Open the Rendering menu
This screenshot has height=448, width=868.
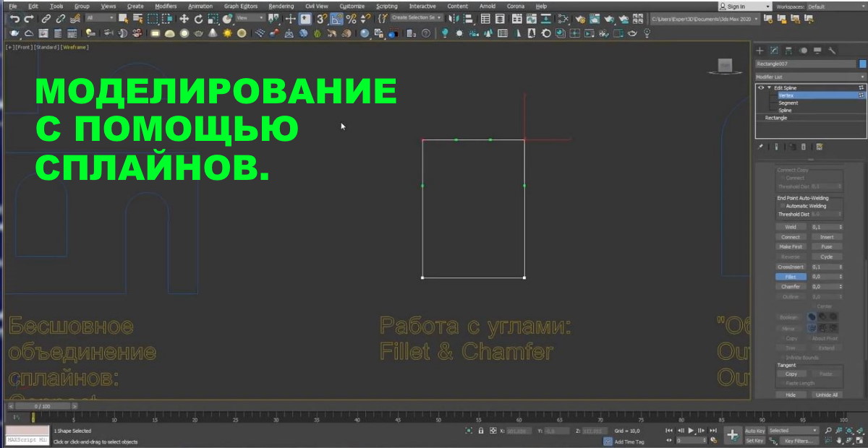coord(281,6)
